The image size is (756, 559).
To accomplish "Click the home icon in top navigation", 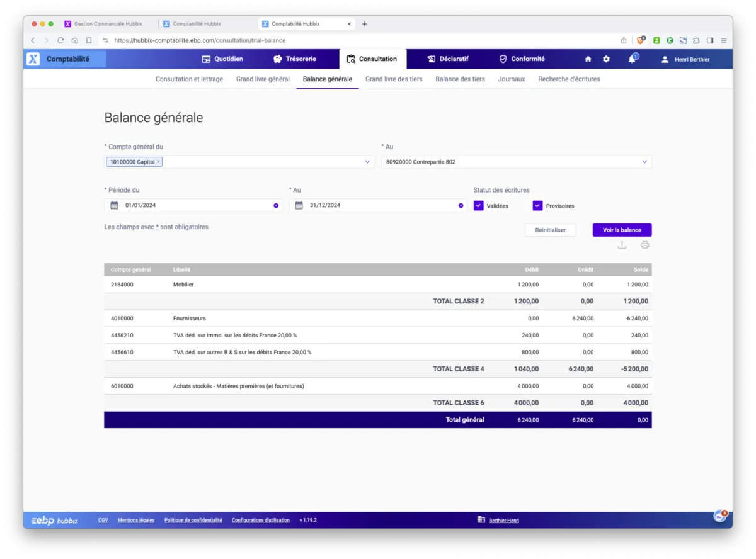I will point(588,59).
